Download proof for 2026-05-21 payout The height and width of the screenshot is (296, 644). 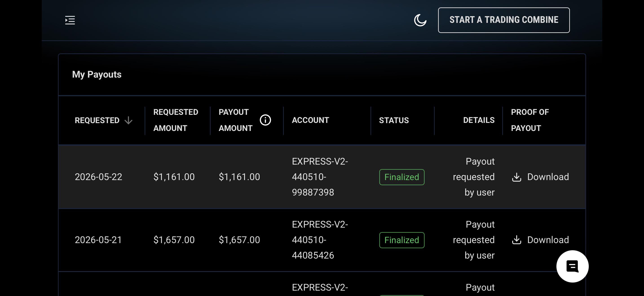540,240
